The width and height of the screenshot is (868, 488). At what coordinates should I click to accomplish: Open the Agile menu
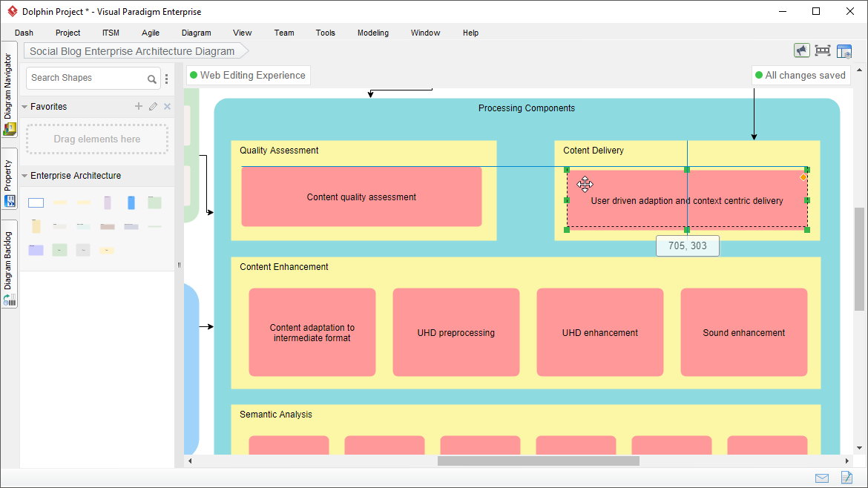click(150, 33)
